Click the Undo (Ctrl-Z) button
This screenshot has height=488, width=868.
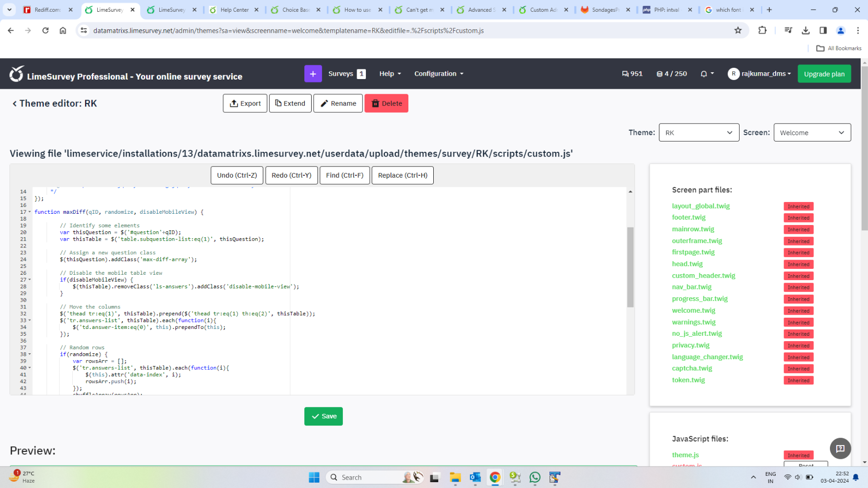point(237,175)
